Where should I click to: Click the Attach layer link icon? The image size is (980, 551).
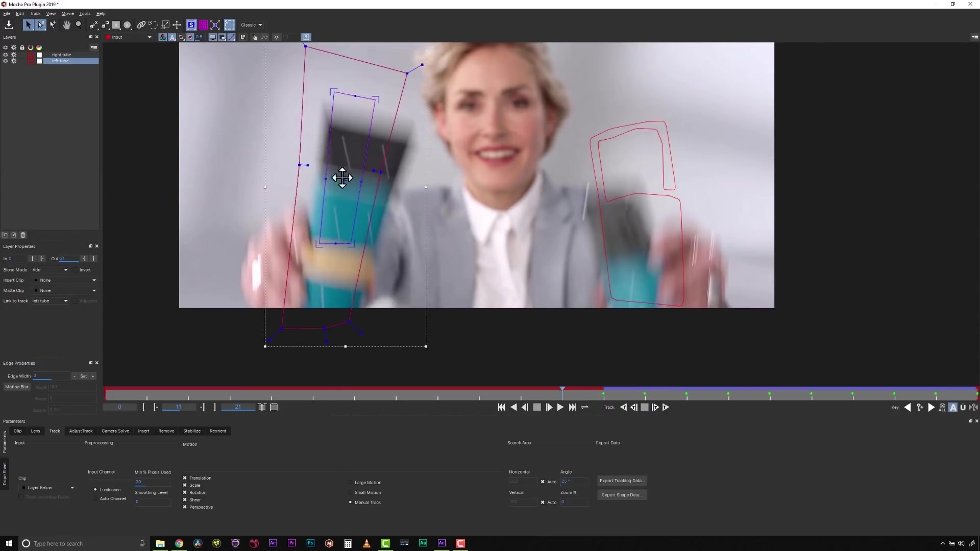[x=141, y=24]
